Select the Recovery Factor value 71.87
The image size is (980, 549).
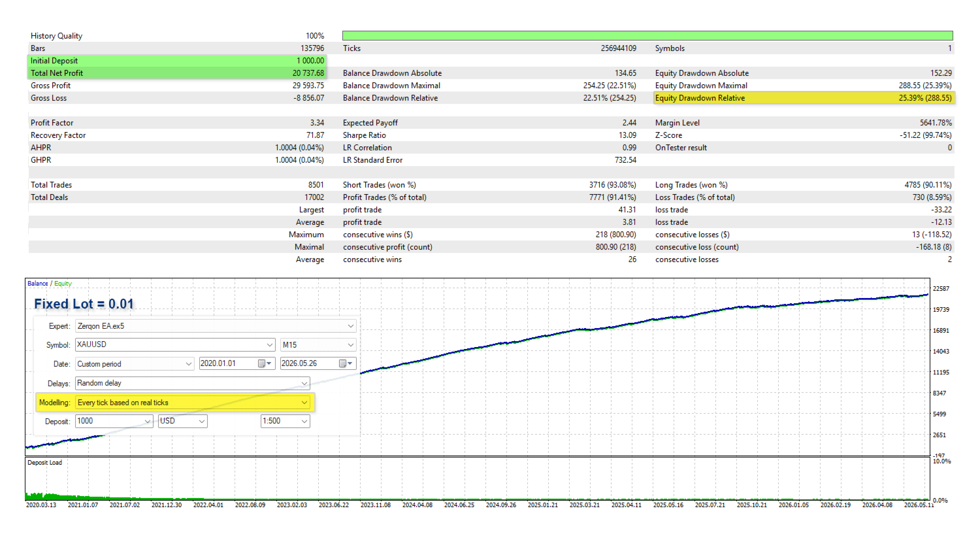(x=316, y=135)
